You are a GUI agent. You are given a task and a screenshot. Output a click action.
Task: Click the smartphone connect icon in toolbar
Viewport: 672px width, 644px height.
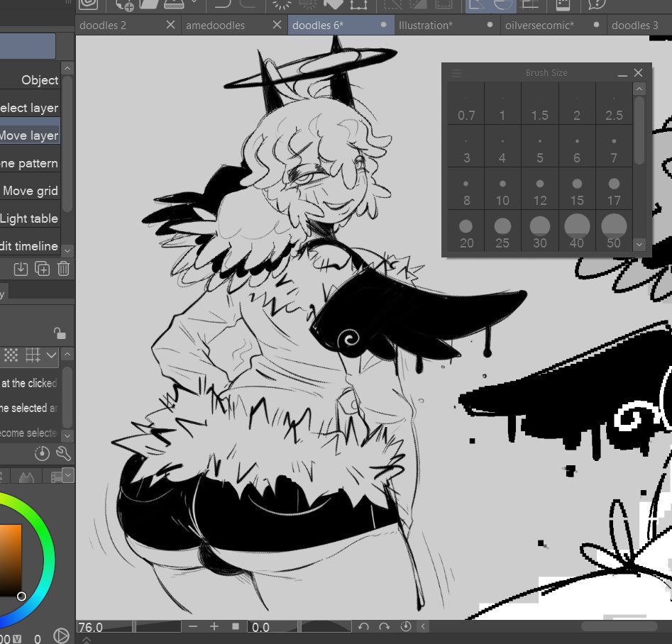point(563,4)
